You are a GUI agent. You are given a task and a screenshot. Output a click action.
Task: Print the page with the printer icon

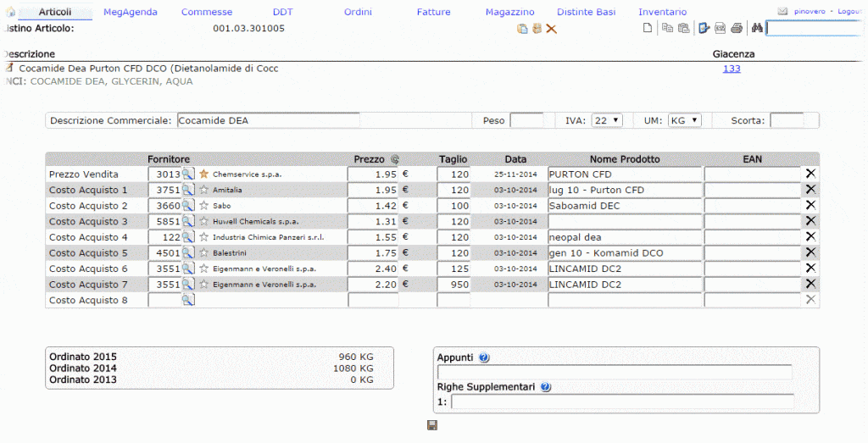737,28
